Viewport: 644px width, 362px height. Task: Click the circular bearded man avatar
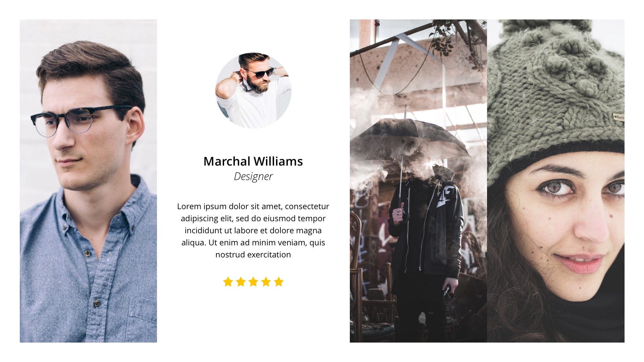tap(253, 90)
